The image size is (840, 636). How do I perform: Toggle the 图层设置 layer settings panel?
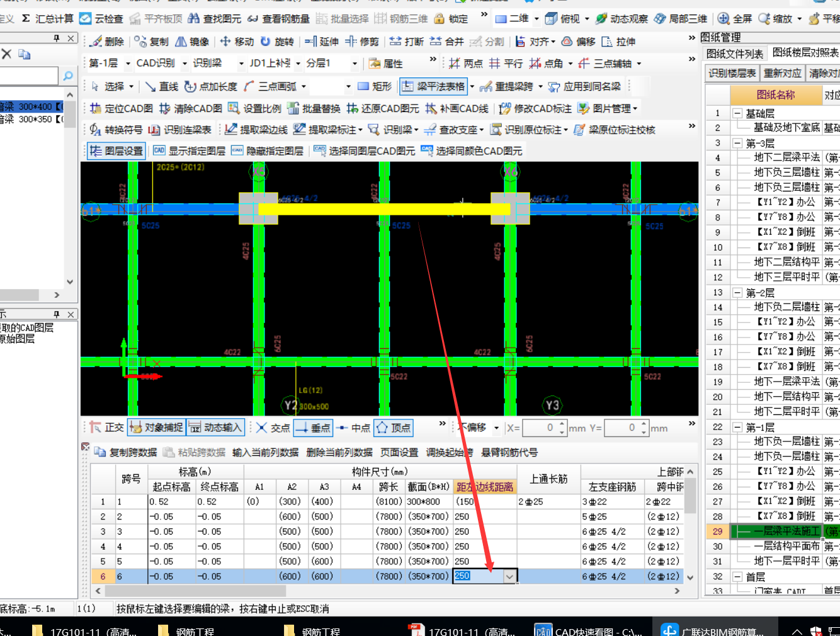[x=116, y=151]
